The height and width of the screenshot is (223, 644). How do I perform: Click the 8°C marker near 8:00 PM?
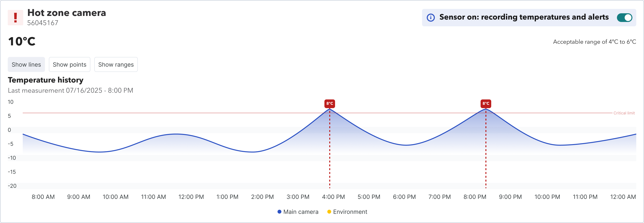coord(485,103)
